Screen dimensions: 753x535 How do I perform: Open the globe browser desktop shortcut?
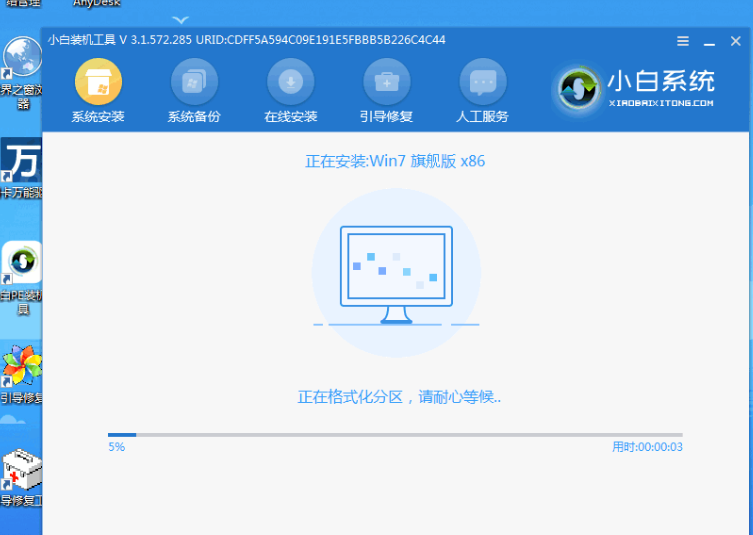coord(22,57)
